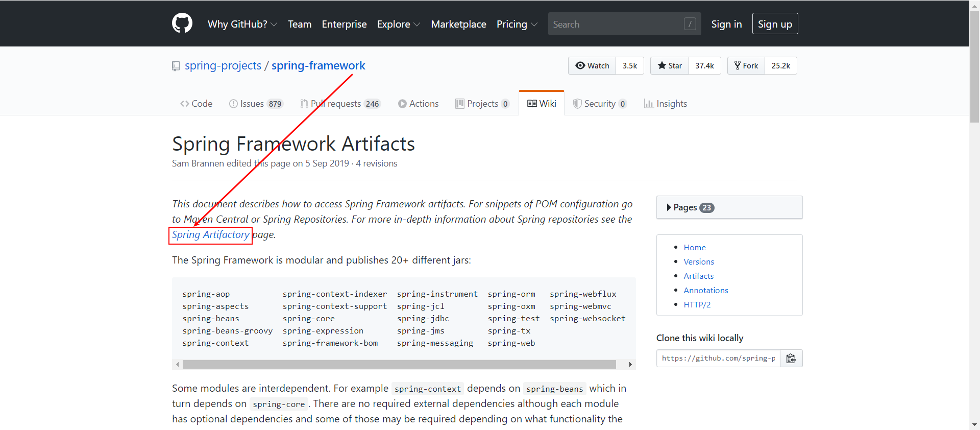Focus the GitHub Search field
Image resolution: width=980 pixels, height=430 pixels.
pyautogui.click(x=624, y=24)
